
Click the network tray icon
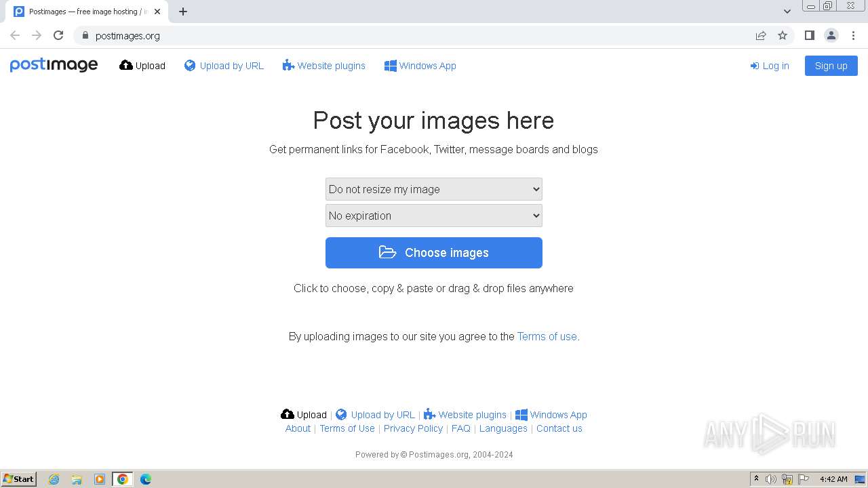pos(787,479)
